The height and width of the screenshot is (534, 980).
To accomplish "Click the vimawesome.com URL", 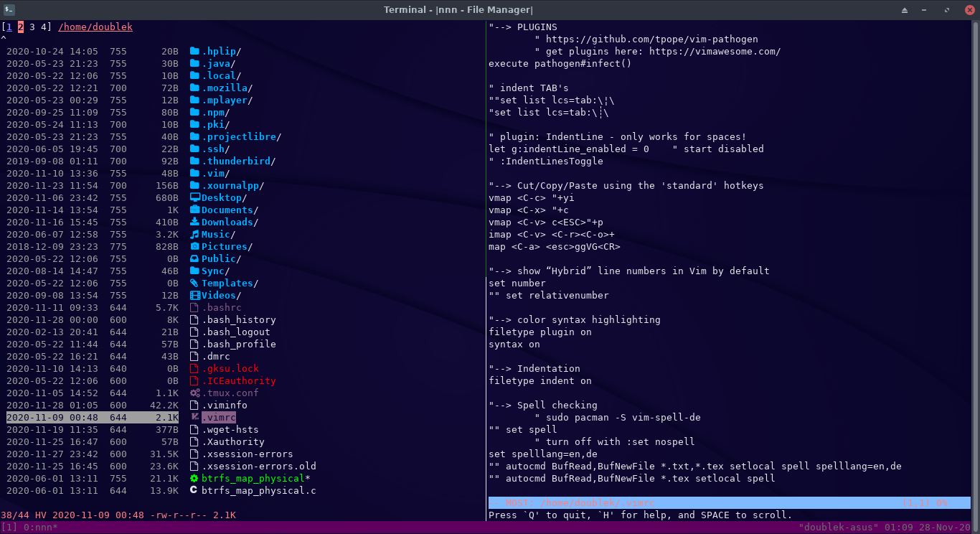I will (x=715, y=52).
